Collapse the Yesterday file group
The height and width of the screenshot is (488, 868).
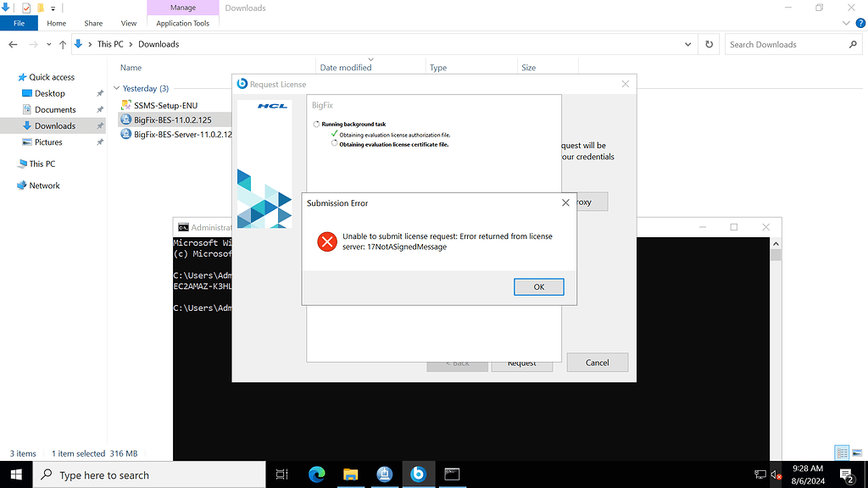117,88
